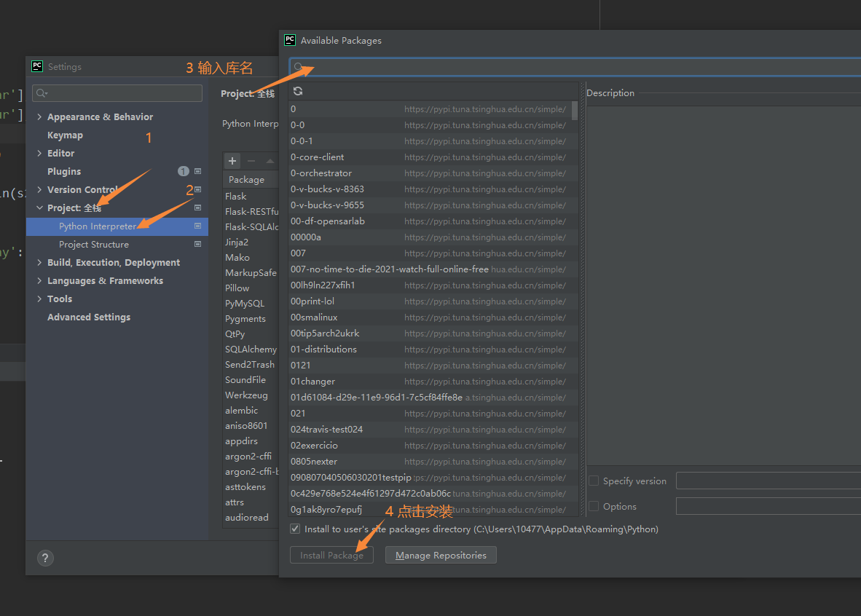This screenshot has width=861, height=616.
Task: Click the upgrade package arrow icon
Action: pyautogui.click(x=270, y=161)
